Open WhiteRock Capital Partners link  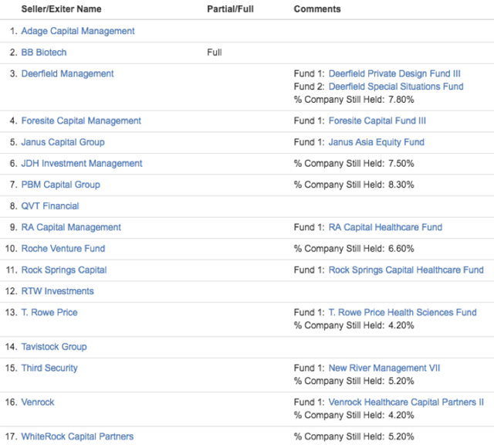pyautogui.click(x=77, y=436)
